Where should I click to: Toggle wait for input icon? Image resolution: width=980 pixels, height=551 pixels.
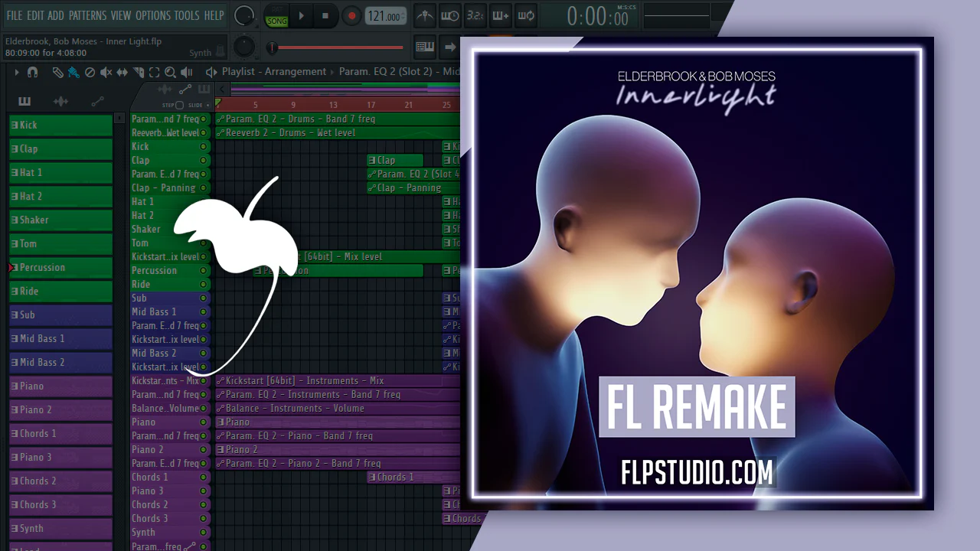click(x=450, y=15)
